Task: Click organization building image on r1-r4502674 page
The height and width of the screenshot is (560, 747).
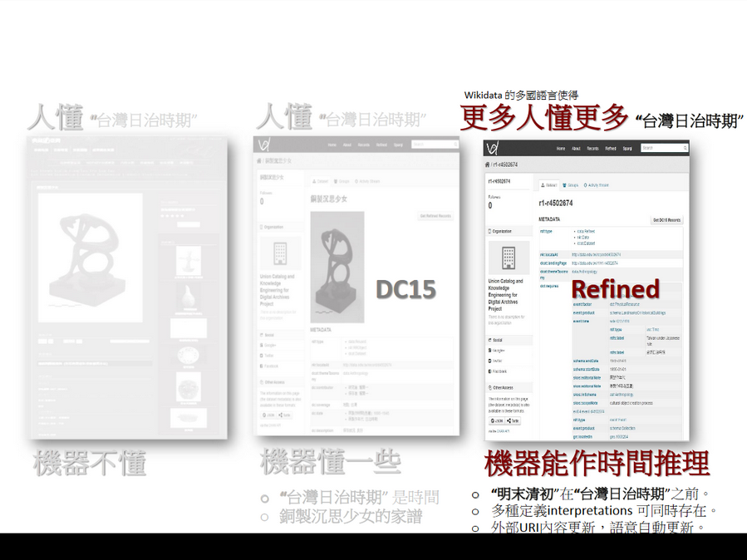Action: 509,258
